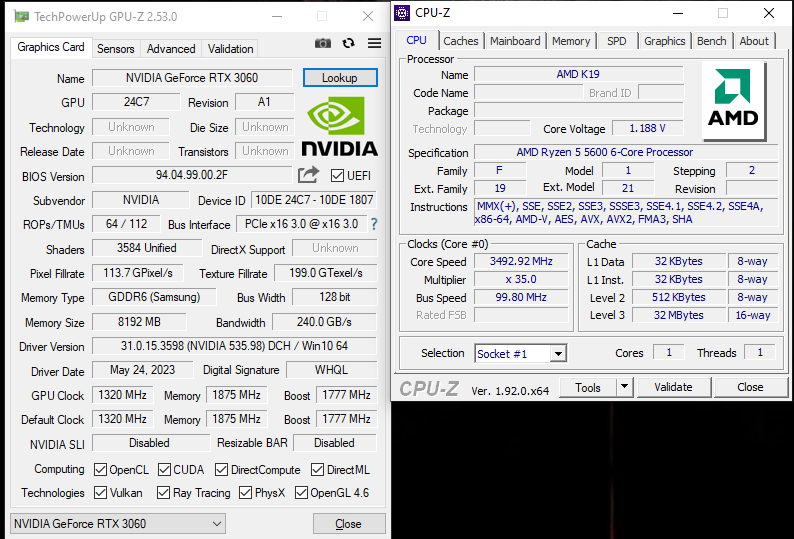Toggle the OpenGL 4.6 checkbox
This screenshot has width=794, height=539.
click(301, 492)
